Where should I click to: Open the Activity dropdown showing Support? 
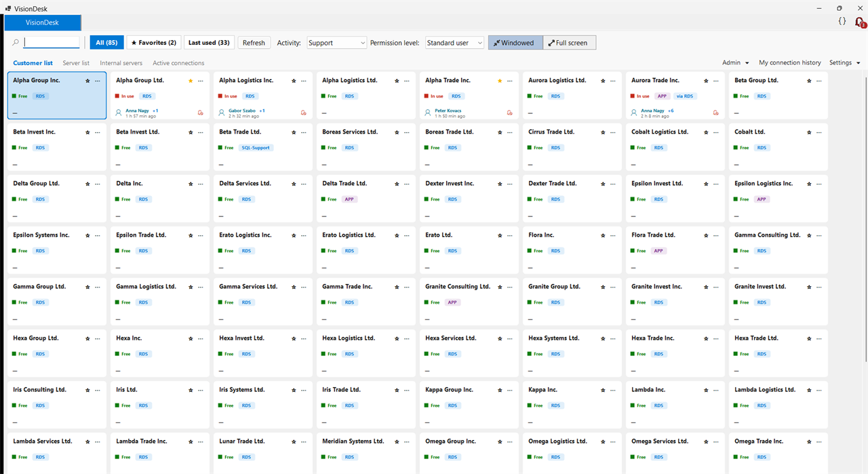(336, 43)
